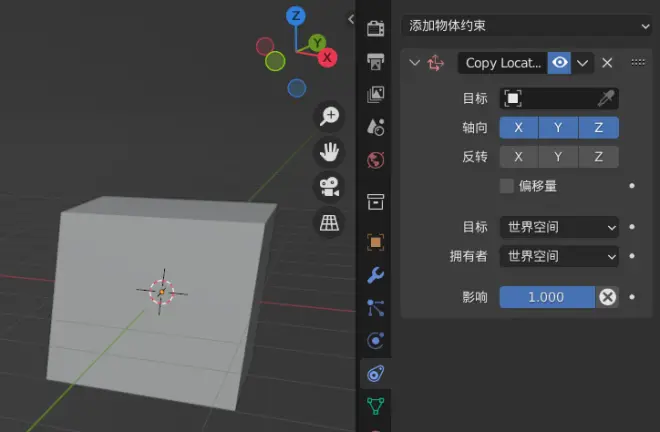Select the cube in the viewport

[x=162, y=303]
